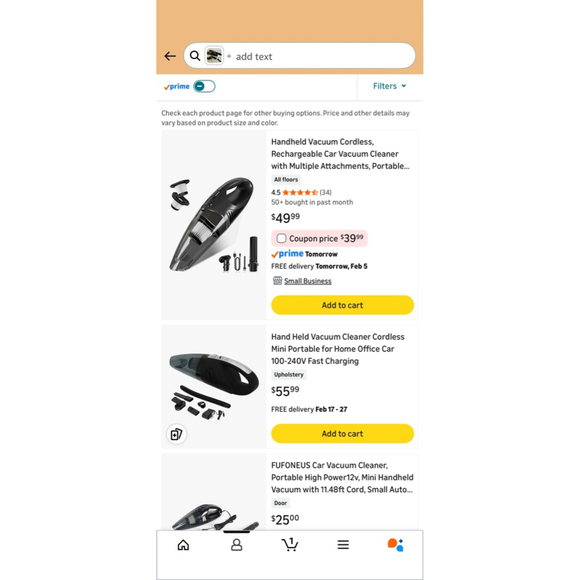The height and width of the screenshot is (580, 580).
Task: Click the Small Business badge icon
Action: (277, 281)
